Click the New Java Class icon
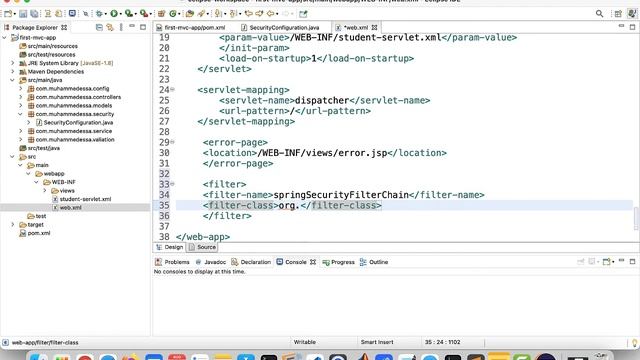 (173, 14)
